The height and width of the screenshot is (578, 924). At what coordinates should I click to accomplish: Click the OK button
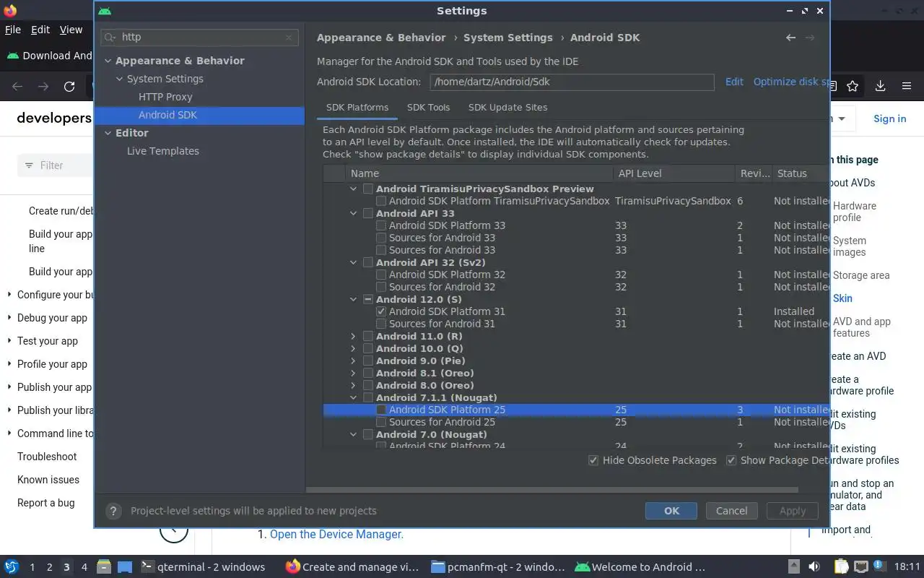click(671, 511)
